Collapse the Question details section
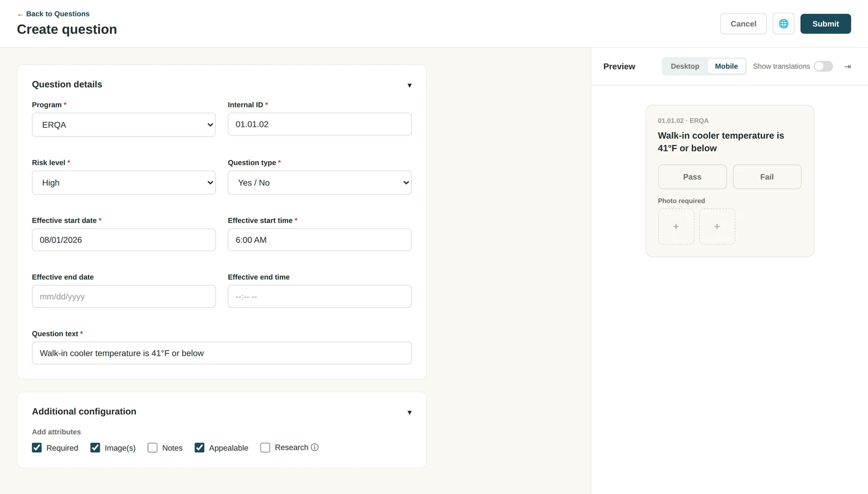The width and height of the screenshot is (868, 494). [x=409, y=85]
